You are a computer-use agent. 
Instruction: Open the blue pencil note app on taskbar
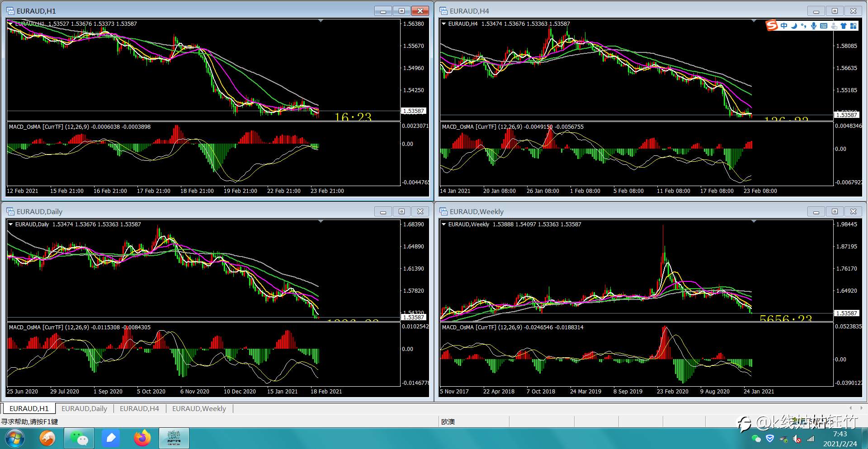pyautogui.click(x=111, y=438)
